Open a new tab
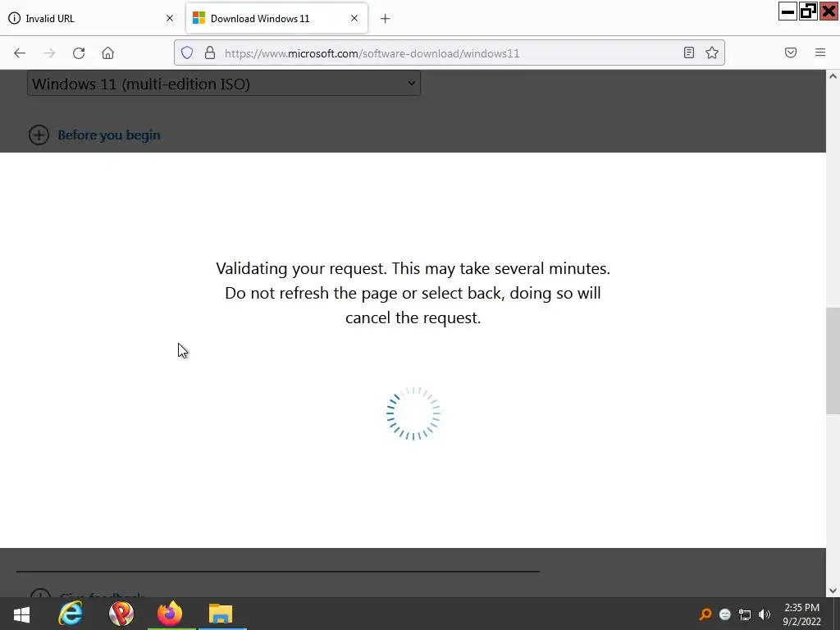Screen dimensions: 840x630 (386, 19)
